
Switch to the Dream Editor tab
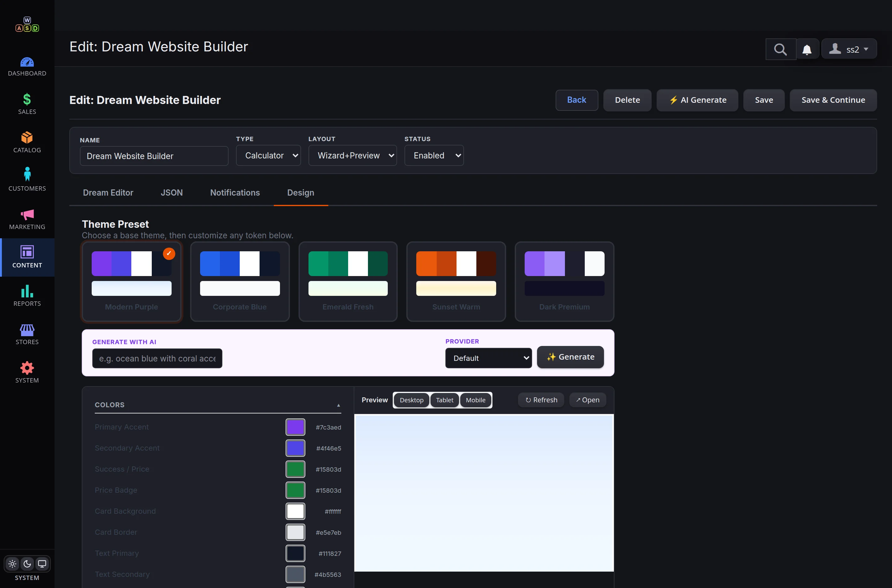point(108,193)
